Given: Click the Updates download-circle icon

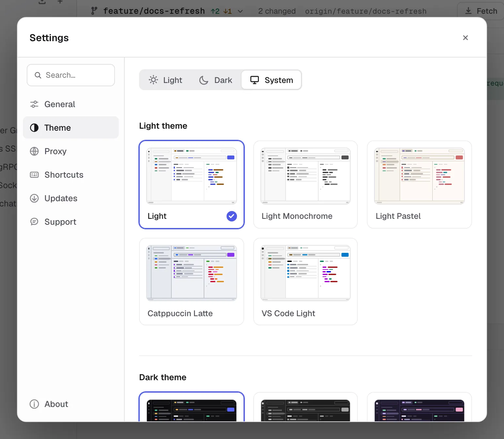Looking at the screenshot, I should click(34, 198).
